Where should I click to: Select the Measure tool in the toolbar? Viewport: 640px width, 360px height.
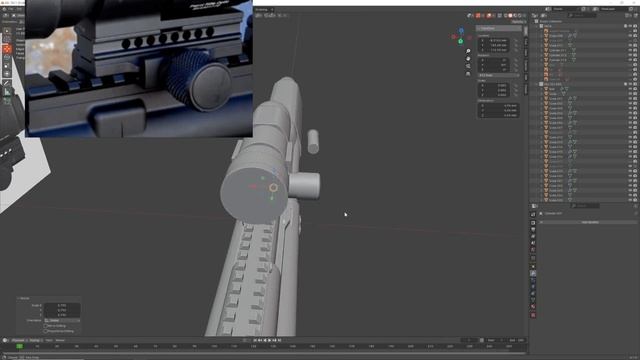(7, 92)
